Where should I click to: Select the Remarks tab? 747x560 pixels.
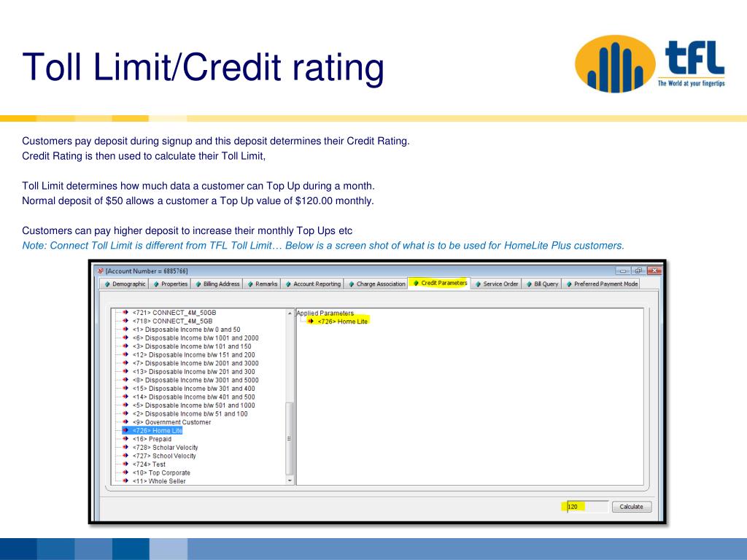pos(262,284)
